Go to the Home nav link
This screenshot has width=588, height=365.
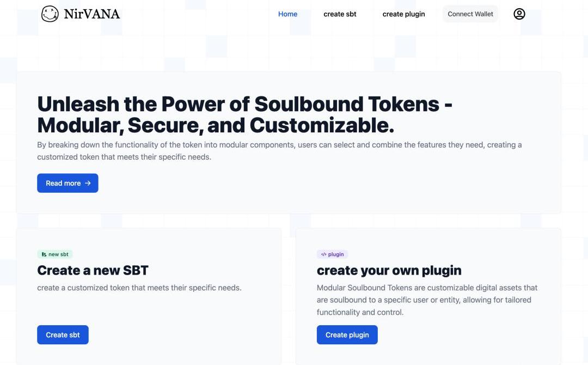click(x=287, y=14)
